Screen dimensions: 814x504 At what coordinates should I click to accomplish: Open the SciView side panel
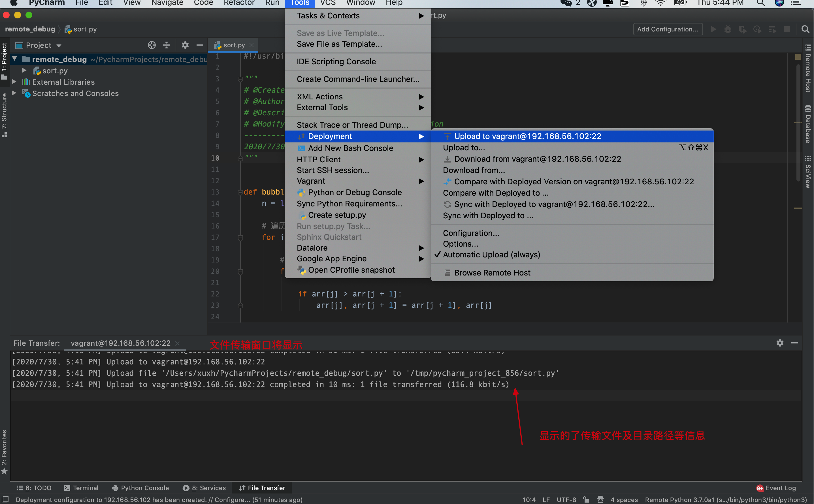808,172
